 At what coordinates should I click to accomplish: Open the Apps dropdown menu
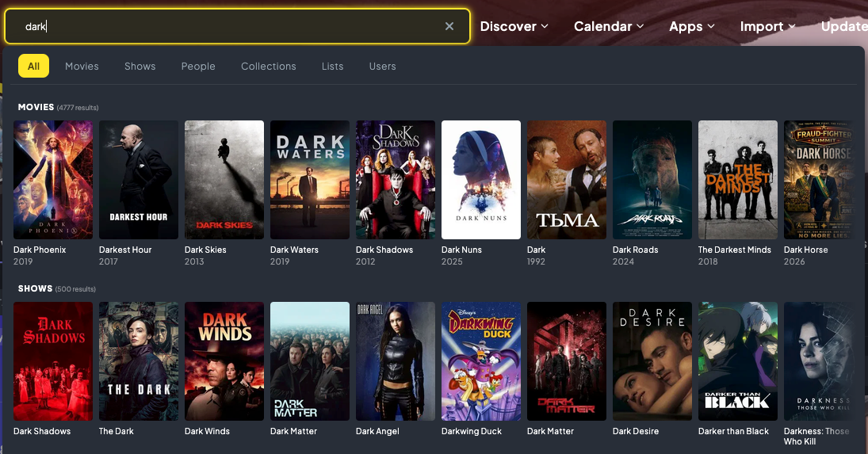point(691,26)
